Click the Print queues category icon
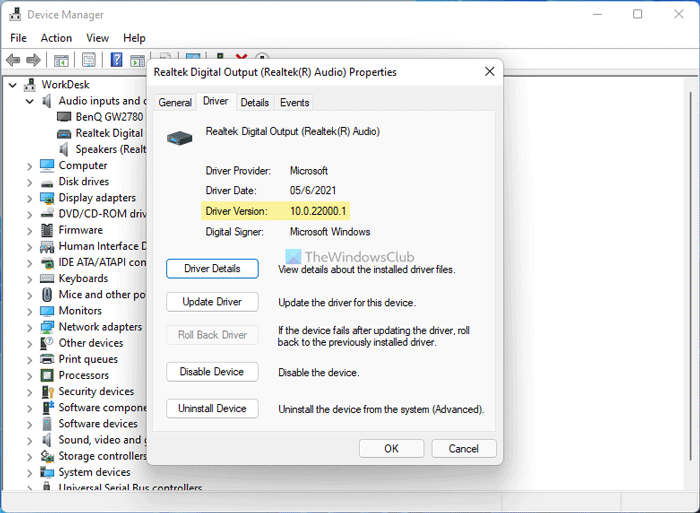Screen dimensions: 700x513 tap(47, 359)
